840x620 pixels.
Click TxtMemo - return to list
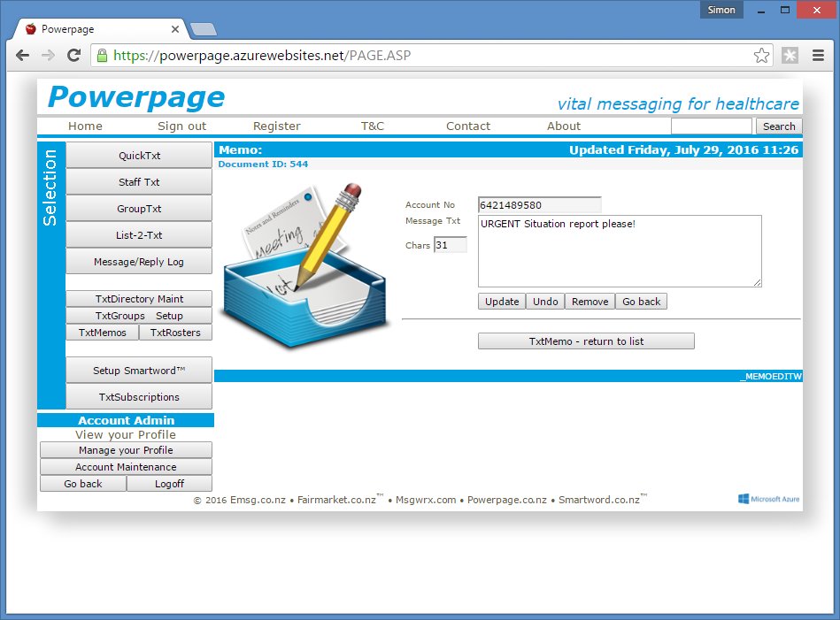pos(586,341)
